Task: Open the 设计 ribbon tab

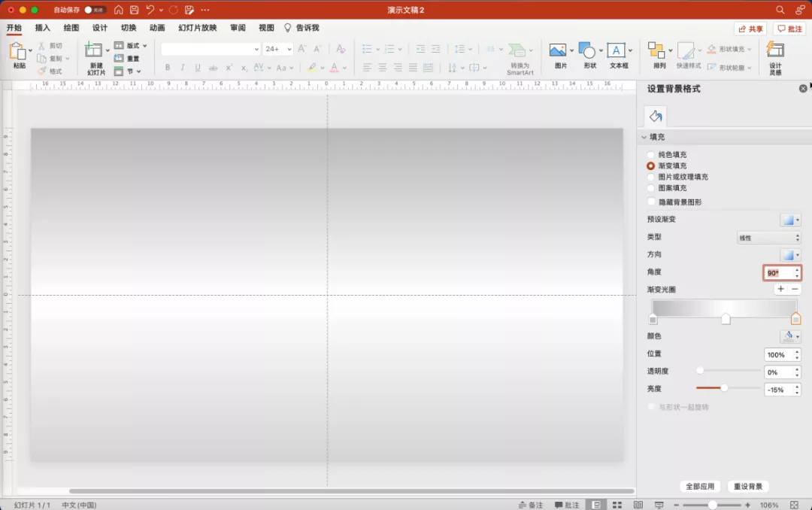Action: [x=100, y=28]
